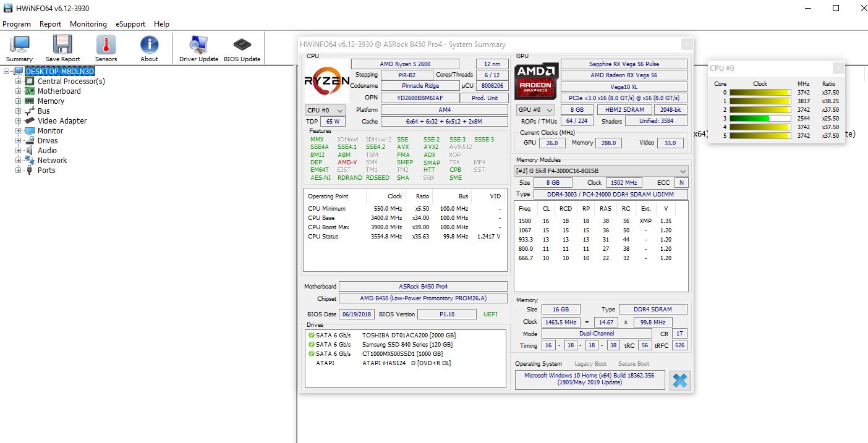Click the Ryzen CPU logo

tap(326, 81)
